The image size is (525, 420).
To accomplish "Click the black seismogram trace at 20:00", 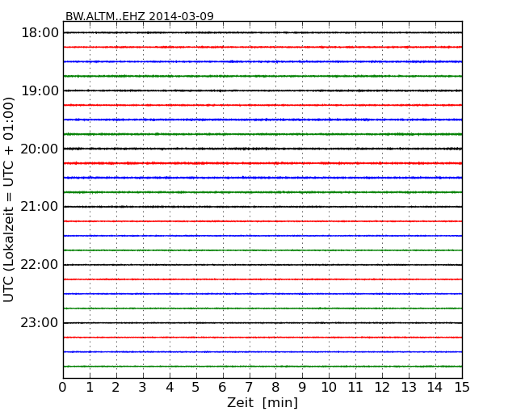I will coord(262,149).
